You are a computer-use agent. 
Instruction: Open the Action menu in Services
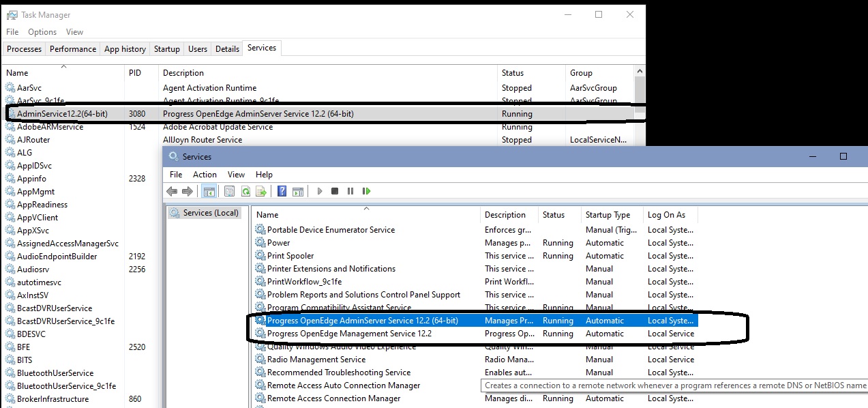(x=205, y=174)
